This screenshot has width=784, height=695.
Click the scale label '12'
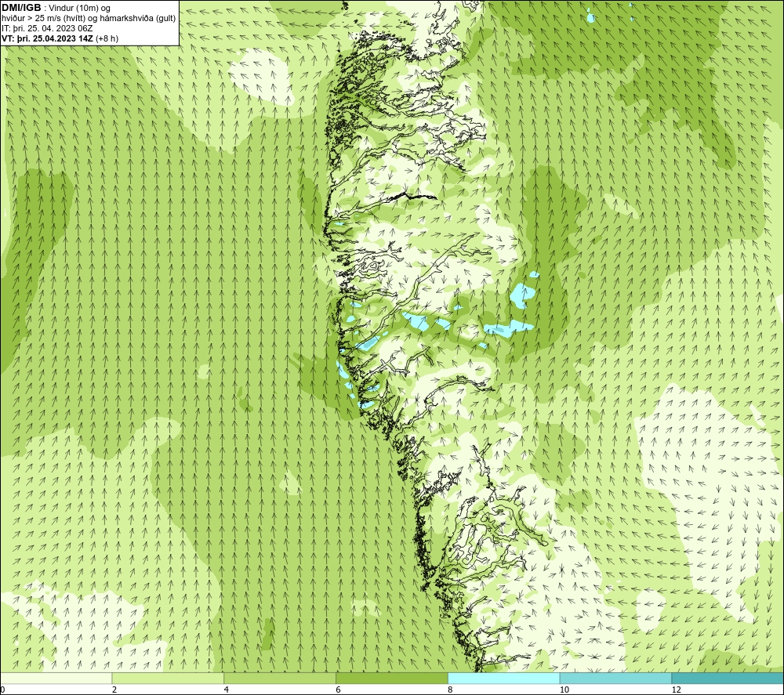click(x=677, y=690)
